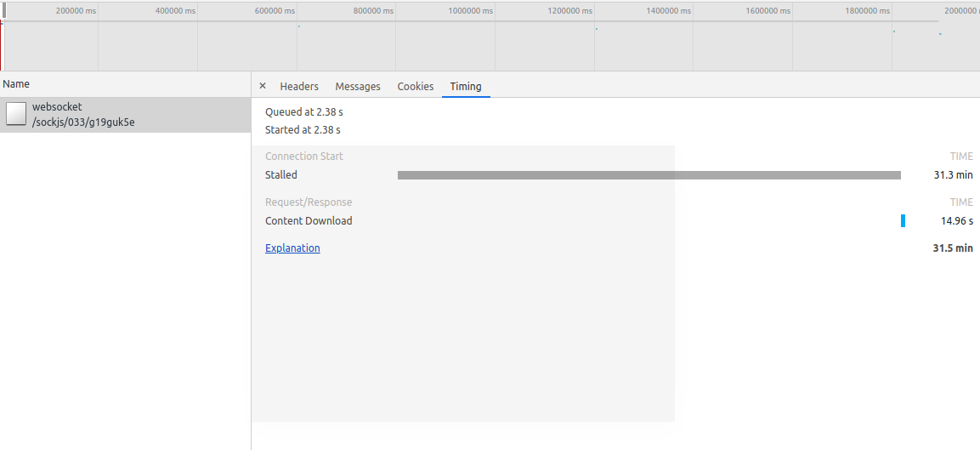Click the blue Content Download bar
Viewport: 980px width, 450px height.
[904, 220]
